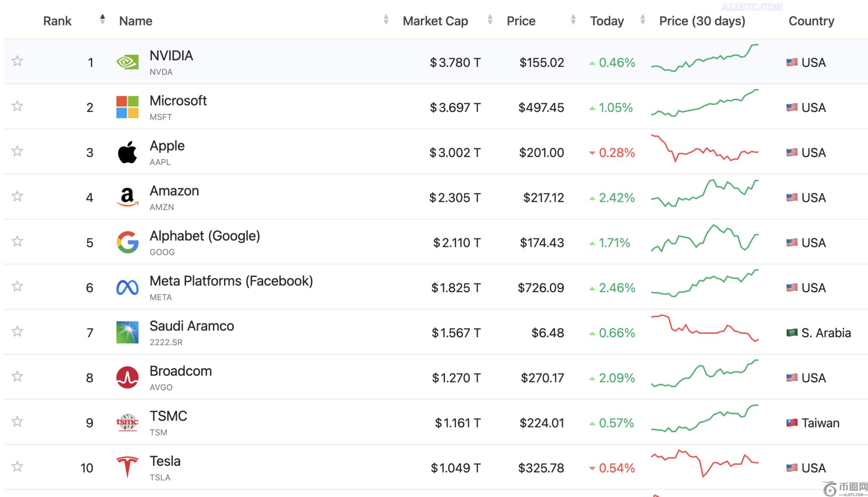Viewport: 868px width, 497px height.
Task: Click the Name column header
Action: coord(136,21)
